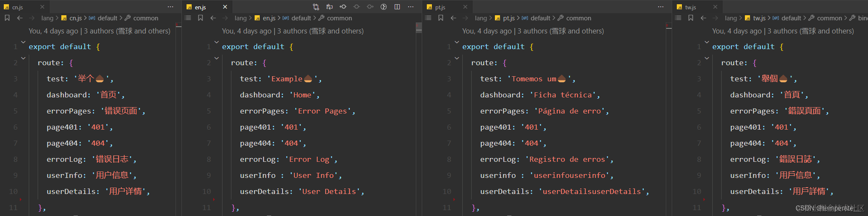Screen dimensions: 868x216
Task: Click '錯誤日誌' string in tw.js
Action: pos(796,159)
